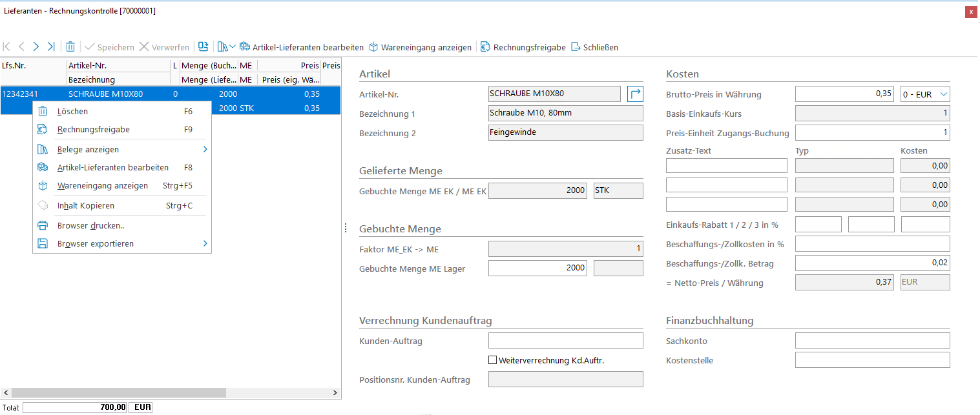980x415 pixels.
Task: Click the Kunden-Auftrag input field
Action: coord(565,341)
